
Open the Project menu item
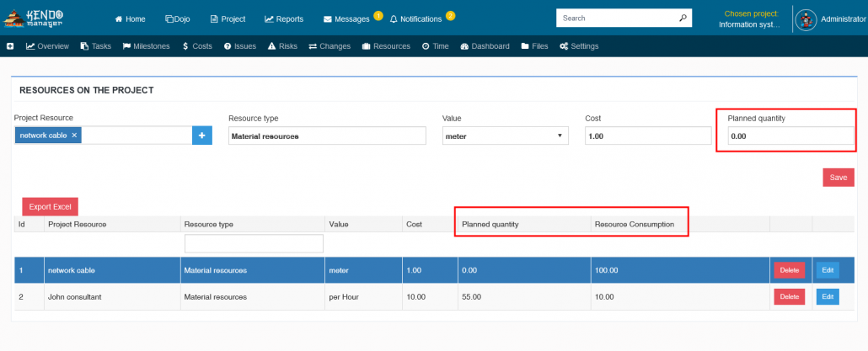click(228, 19)
